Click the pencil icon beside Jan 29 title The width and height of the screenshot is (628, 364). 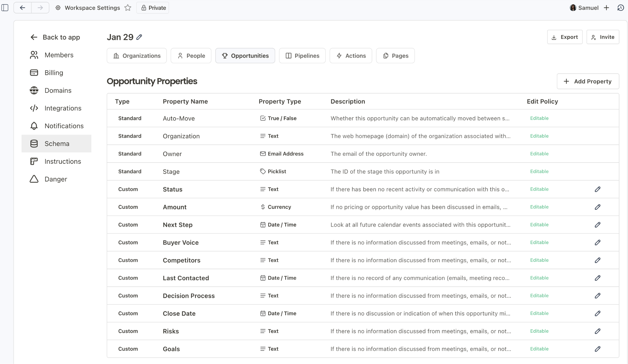139,37
